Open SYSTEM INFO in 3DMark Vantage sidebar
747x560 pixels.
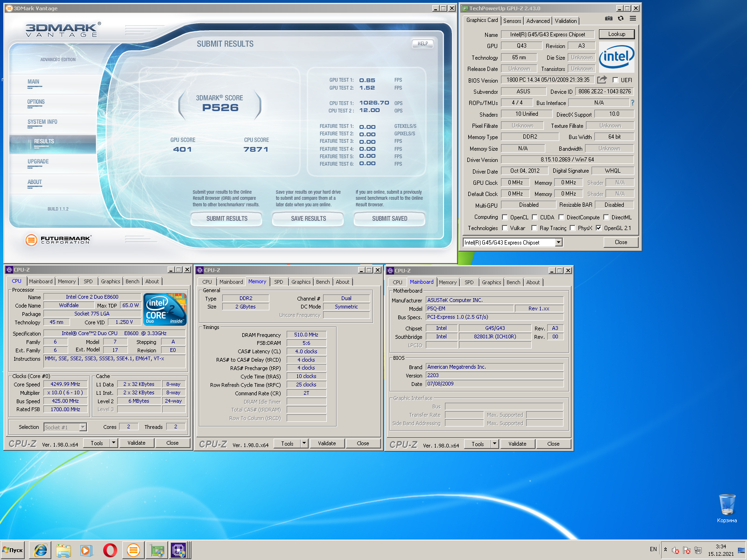42,122
